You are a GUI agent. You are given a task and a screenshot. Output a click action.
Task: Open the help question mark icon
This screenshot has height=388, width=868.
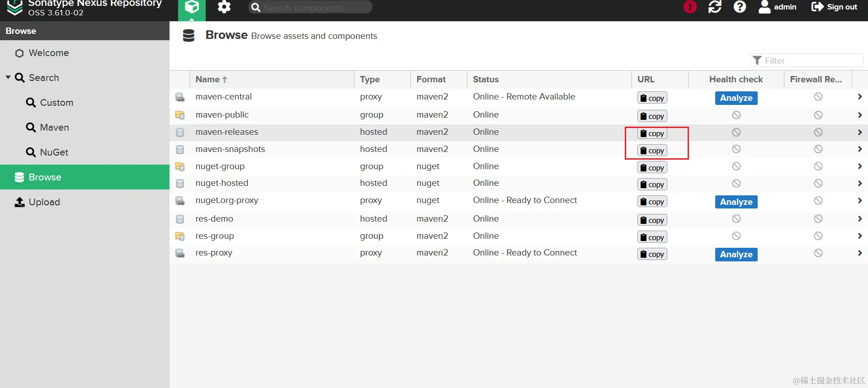point(740,7)
